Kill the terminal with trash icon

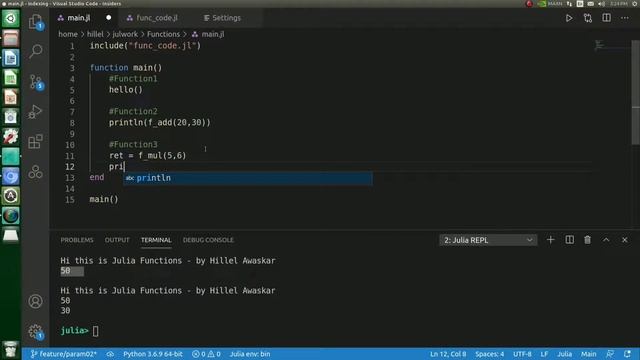(x=587, y=240)
